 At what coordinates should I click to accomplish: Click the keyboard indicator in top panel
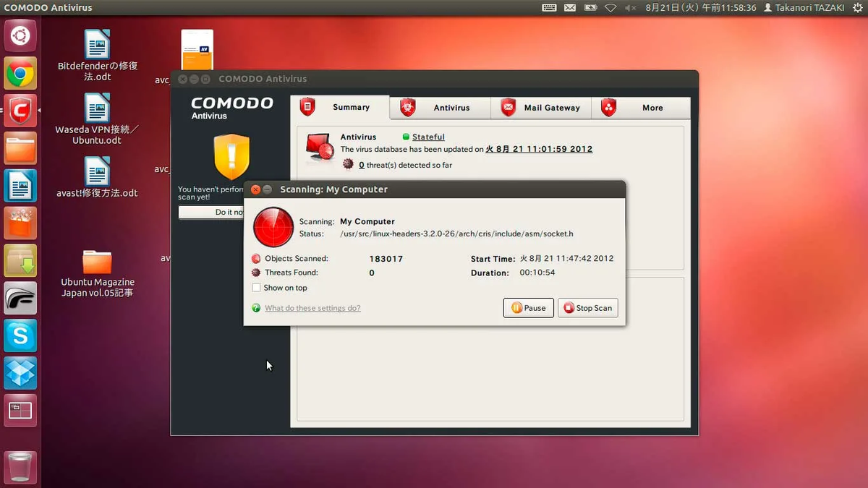[x=549, y=8]
